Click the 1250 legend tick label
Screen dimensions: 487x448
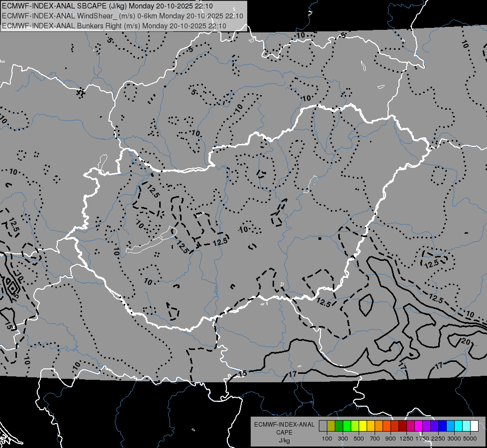point(406,439)
